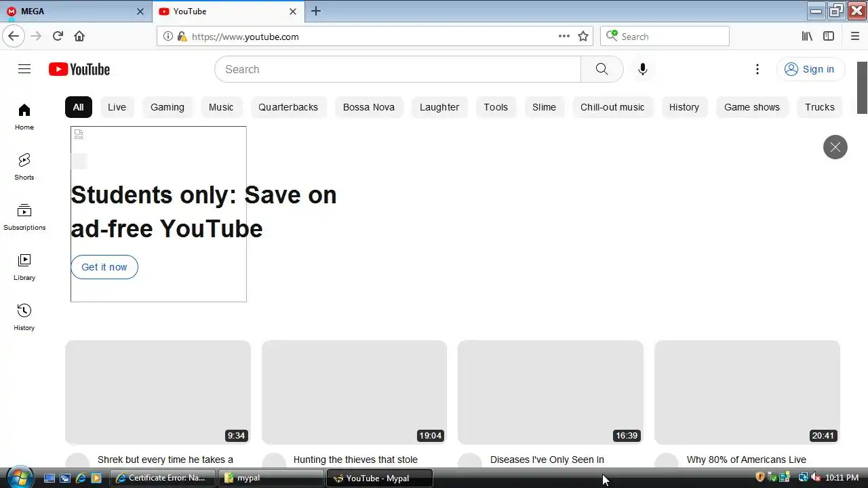Select the Gaming filter chip

tap(167, 107)
